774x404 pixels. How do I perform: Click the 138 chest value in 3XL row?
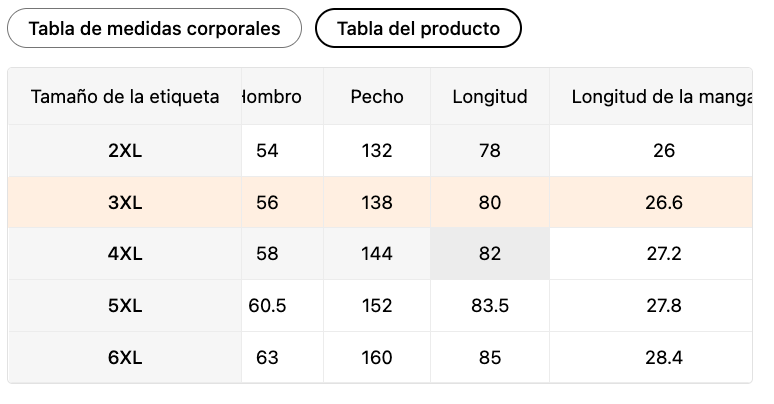(x=377, y=202)
